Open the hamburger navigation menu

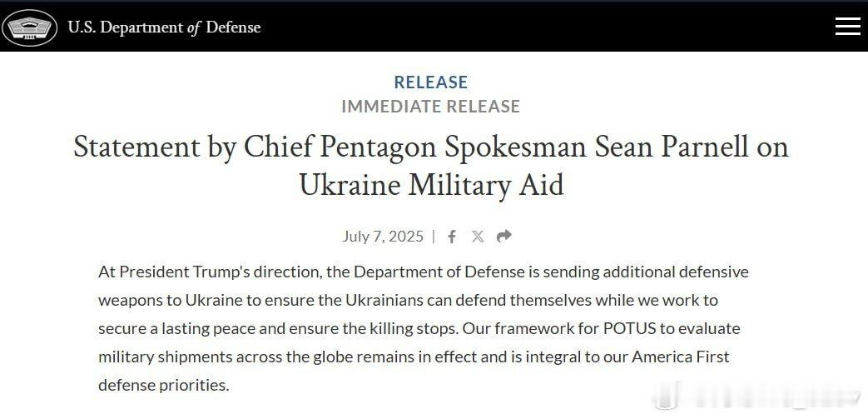click(847, 27)
